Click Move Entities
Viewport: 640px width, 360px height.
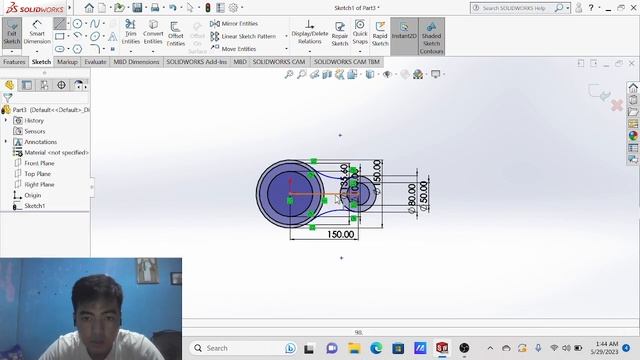(x=233, y=49)
